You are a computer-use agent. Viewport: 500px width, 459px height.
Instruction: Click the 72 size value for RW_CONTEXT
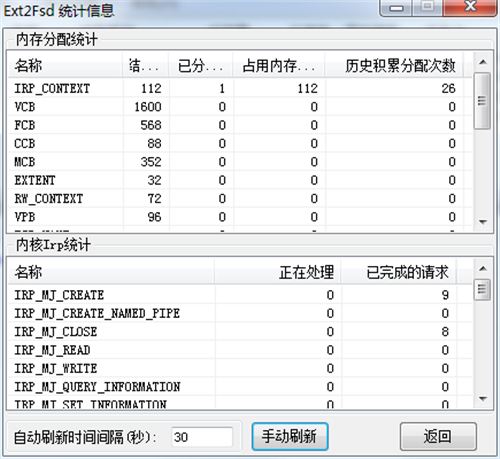pyautogui.click(x=155, y=198)
